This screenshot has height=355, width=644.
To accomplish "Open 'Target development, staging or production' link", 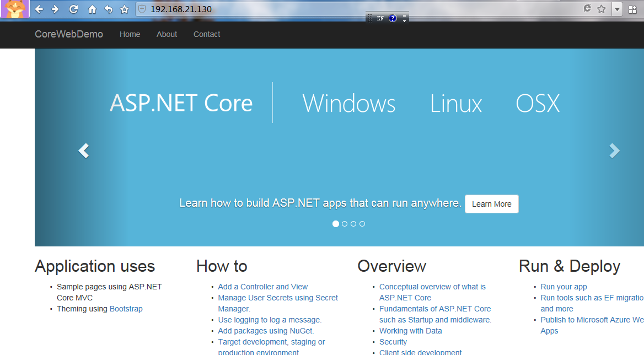I will 271,347.
